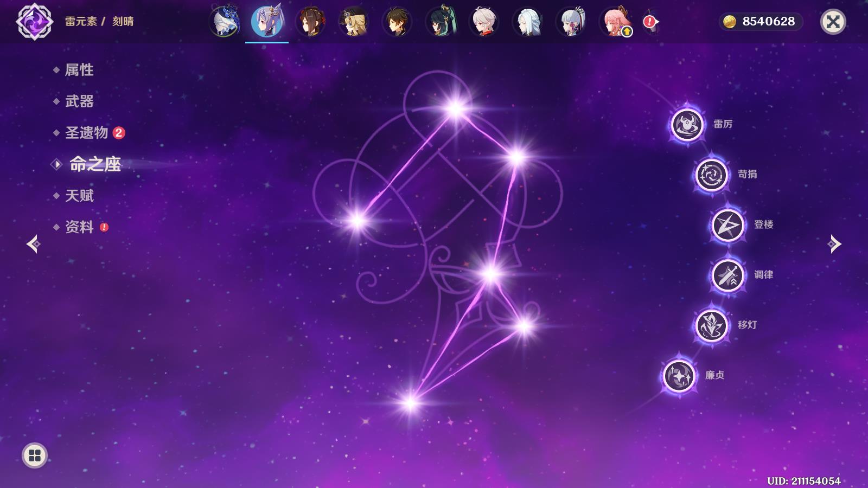Click the 雷厉 name label
This screenshot has height=488, width=868.
723,124
